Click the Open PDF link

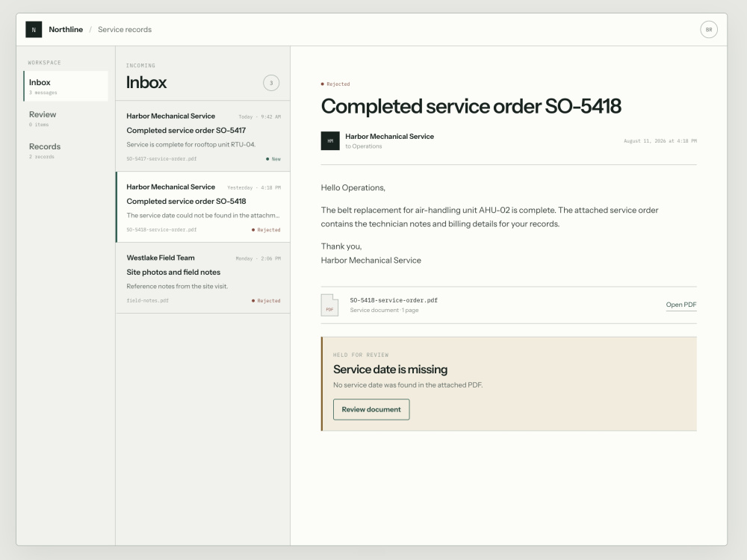(x=681, y=305)
